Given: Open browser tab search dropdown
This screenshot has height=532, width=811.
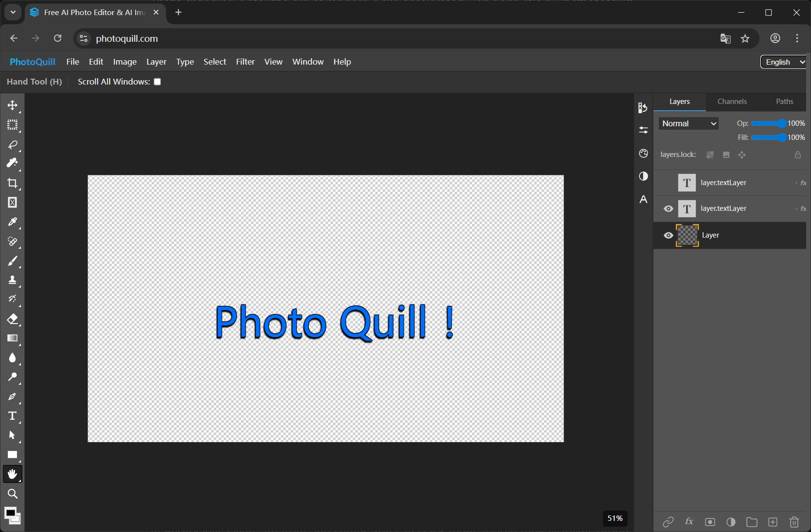Looking at the screenshot, I should coord(13,12).
